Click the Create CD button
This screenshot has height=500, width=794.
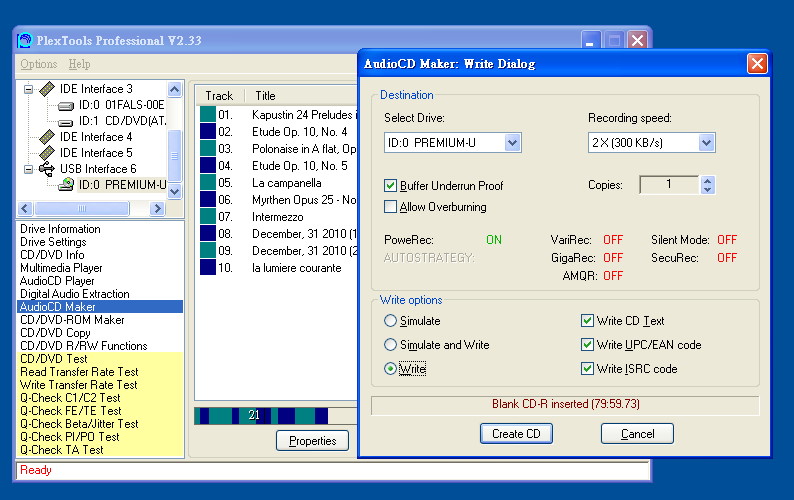pos(517,434)
